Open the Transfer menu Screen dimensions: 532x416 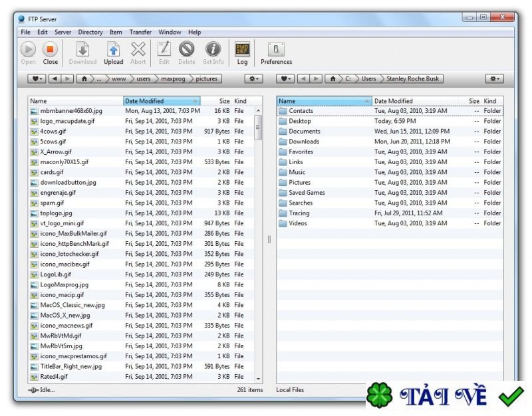pos(140,32)
